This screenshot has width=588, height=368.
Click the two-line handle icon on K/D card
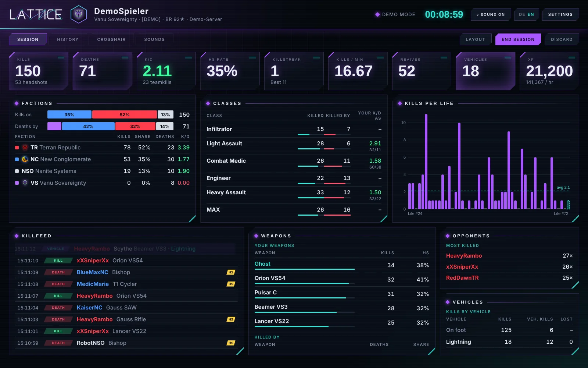189,58
